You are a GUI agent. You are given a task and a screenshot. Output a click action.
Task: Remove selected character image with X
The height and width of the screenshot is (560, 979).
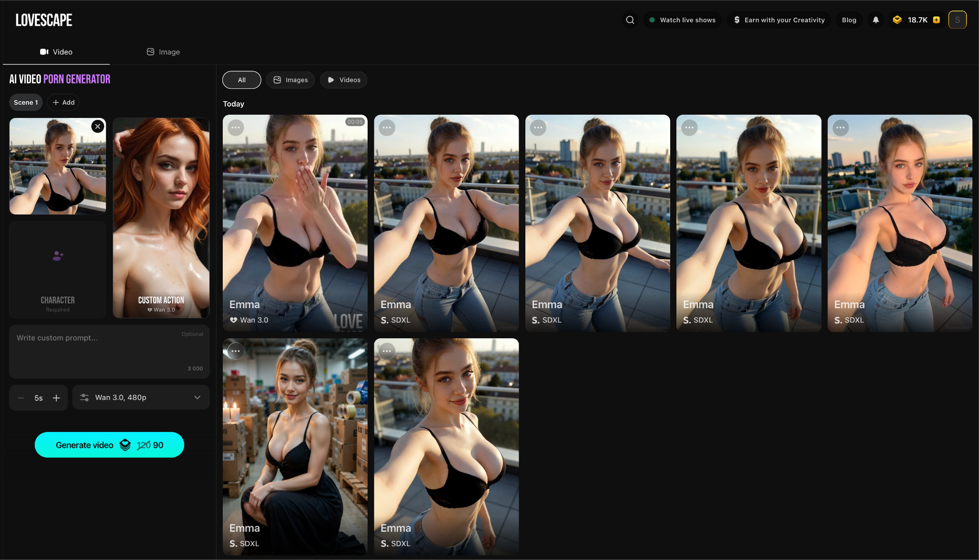point(98,127)
